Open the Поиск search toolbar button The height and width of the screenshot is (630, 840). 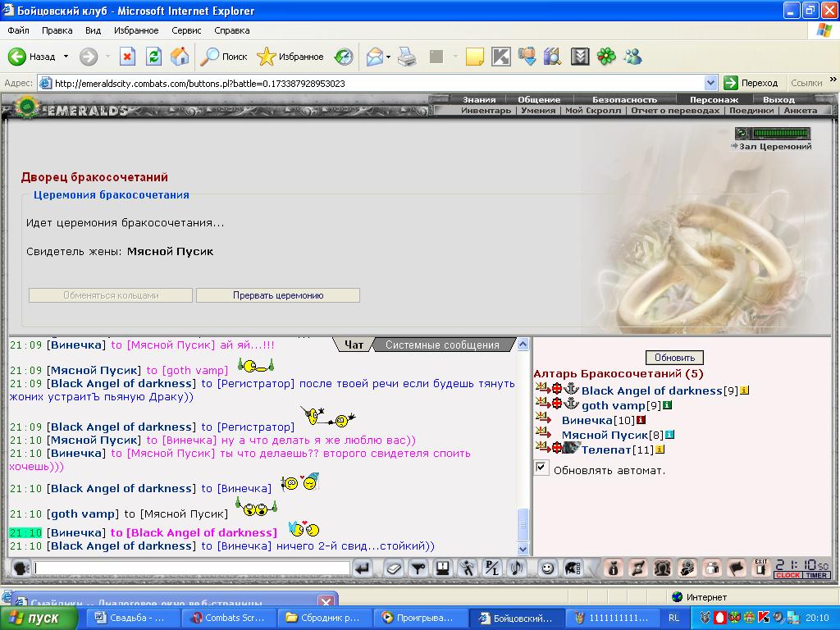point(223,57)
